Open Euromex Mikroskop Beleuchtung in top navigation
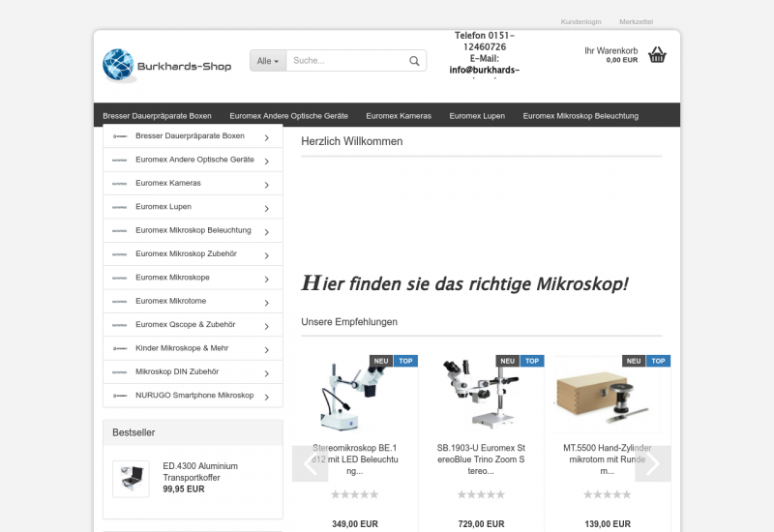 pos(580,116)
